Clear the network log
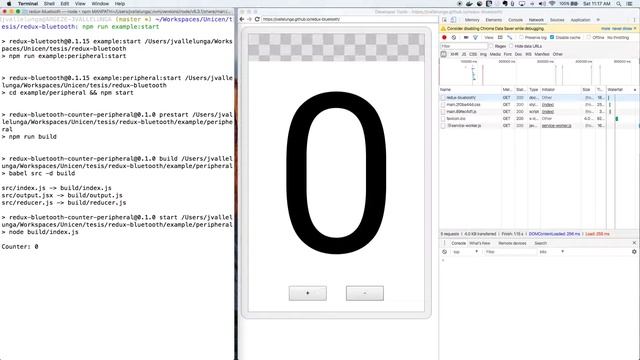 point(454,38)
